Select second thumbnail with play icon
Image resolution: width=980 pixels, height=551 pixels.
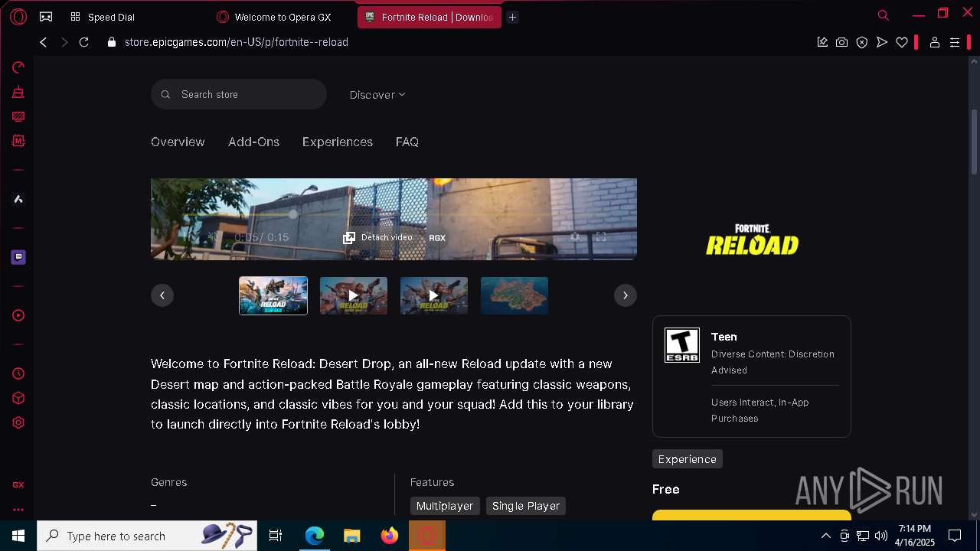(354, 295)
